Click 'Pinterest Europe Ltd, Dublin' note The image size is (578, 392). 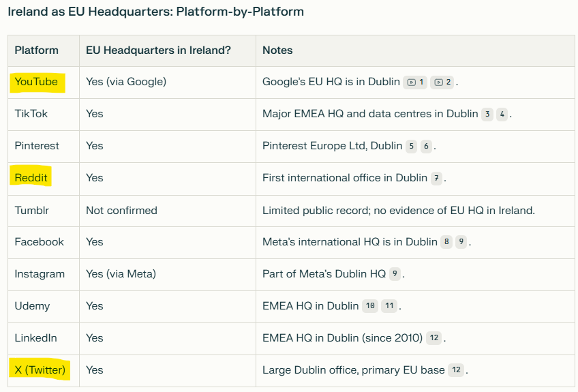click(332, 146)
